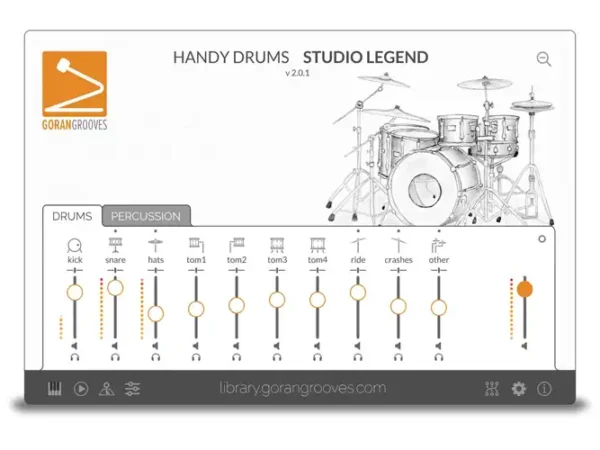This screenshot has width=600, height=450.
Task: Solo the tom4 channel with headphones
Action: [318, 357]
